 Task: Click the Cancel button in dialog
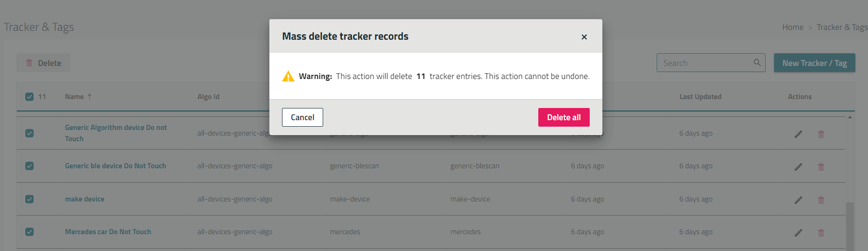[302, 117]
